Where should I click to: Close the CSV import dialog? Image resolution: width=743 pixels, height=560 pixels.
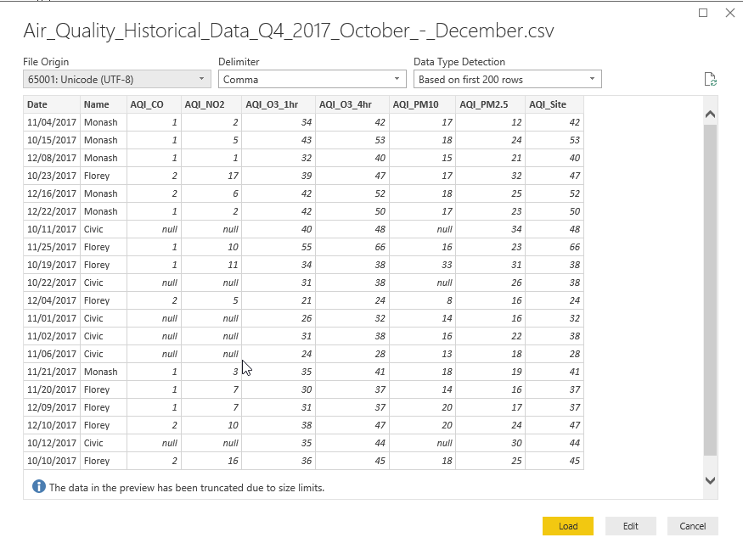click(729, 14)
